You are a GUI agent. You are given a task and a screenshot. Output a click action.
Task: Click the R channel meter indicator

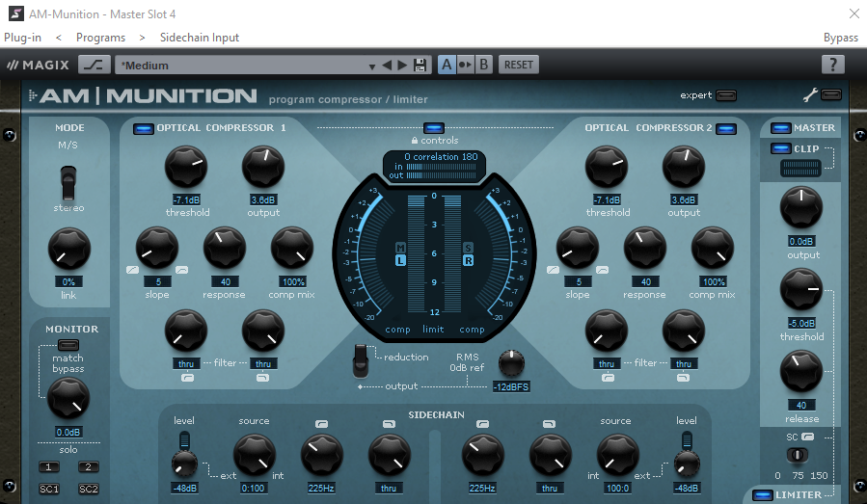point(468,260)
